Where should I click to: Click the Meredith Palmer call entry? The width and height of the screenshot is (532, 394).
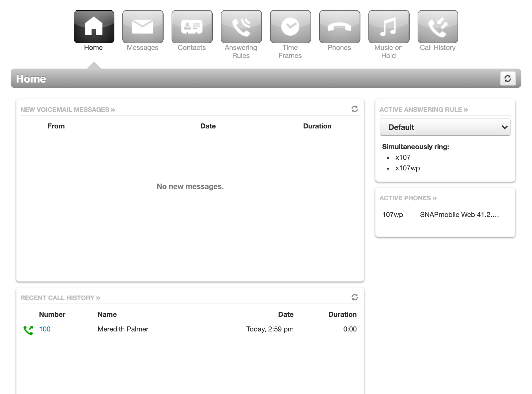pyautogui.click(x=123, y=329)
